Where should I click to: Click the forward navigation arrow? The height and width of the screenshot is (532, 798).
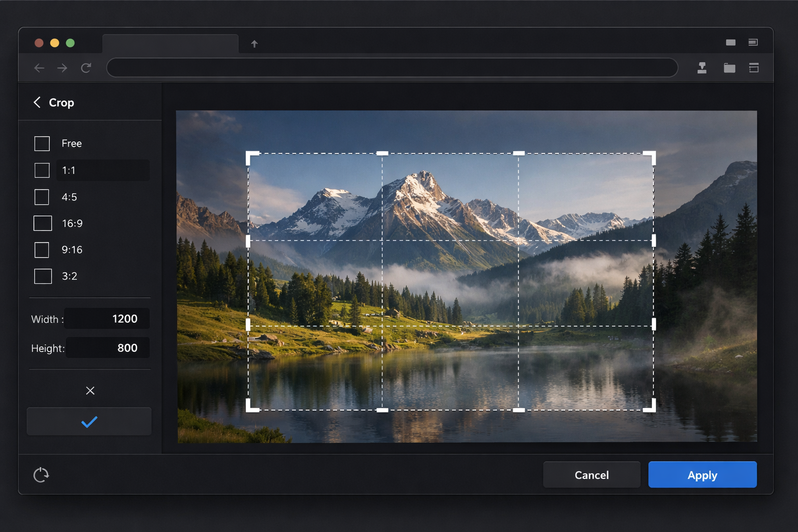tap(62, 68)
